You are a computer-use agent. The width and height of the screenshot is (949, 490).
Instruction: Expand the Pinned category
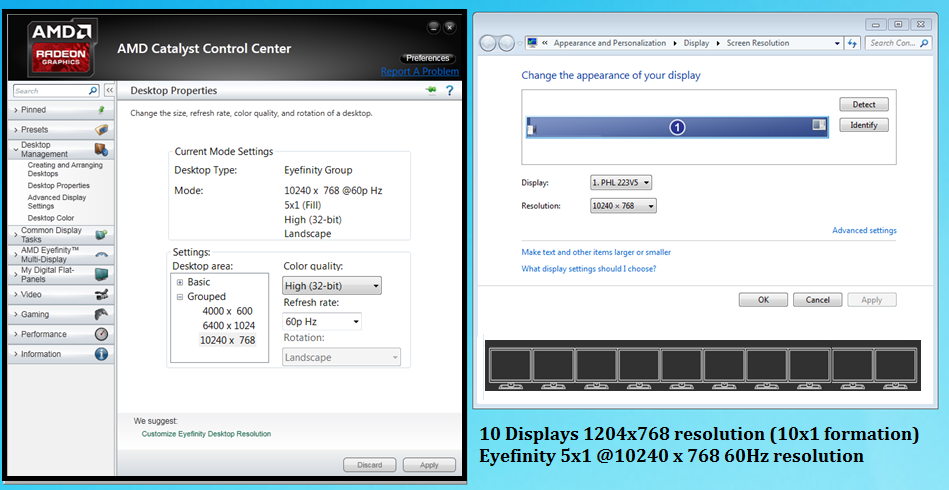pyautogui.click(x=16, y=110)
